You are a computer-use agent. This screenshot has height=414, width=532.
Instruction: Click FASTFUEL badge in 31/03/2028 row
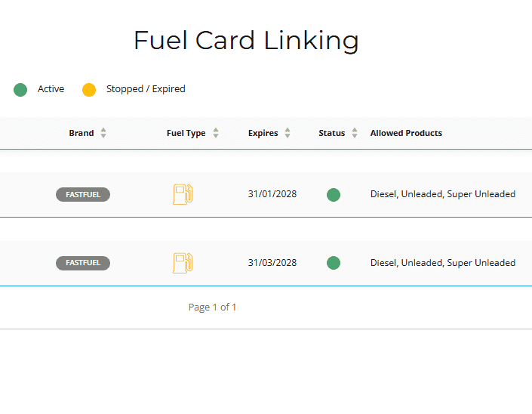pos(83,263)
